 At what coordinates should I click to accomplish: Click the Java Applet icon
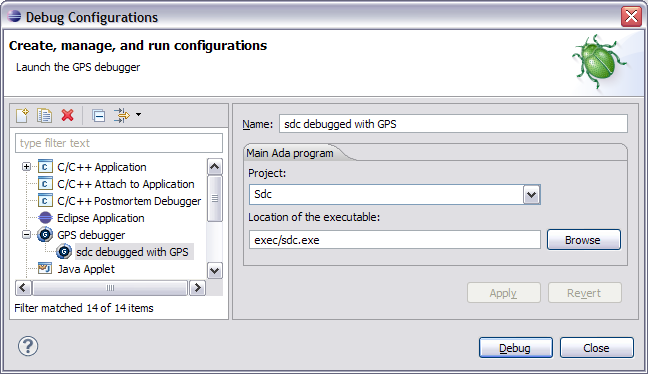click(45, 269)
